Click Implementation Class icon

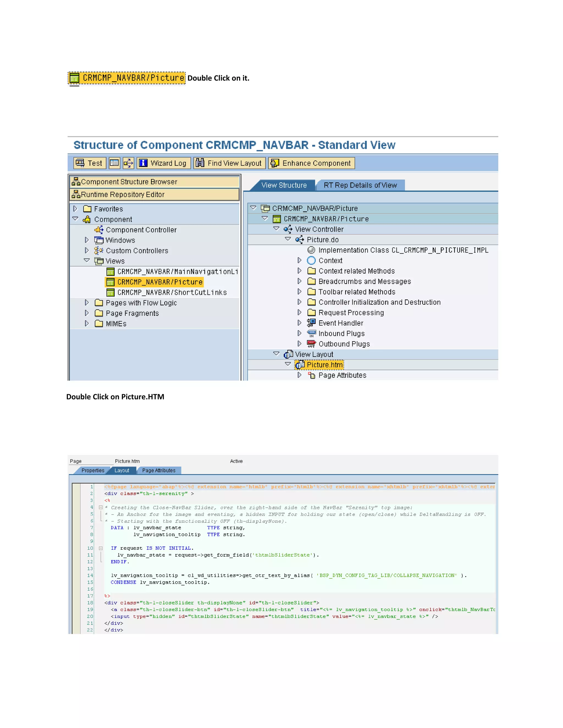pyautogui.click(x=311, y=250)
